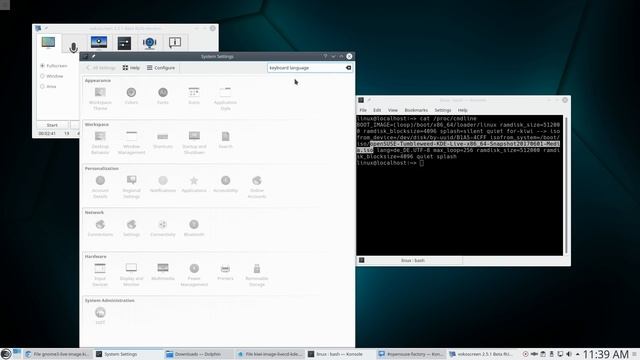Expand hidden system tray icons
640x360 pixels.
click(578, 354)
